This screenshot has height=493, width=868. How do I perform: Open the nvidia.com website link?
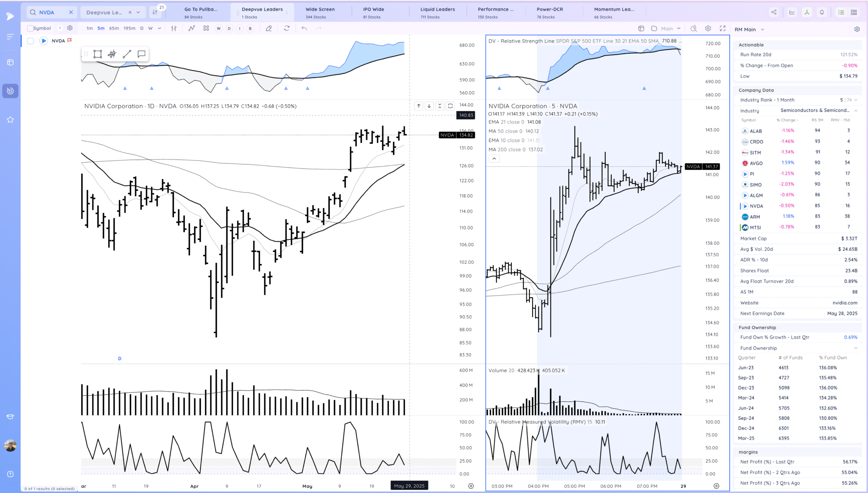845,303
